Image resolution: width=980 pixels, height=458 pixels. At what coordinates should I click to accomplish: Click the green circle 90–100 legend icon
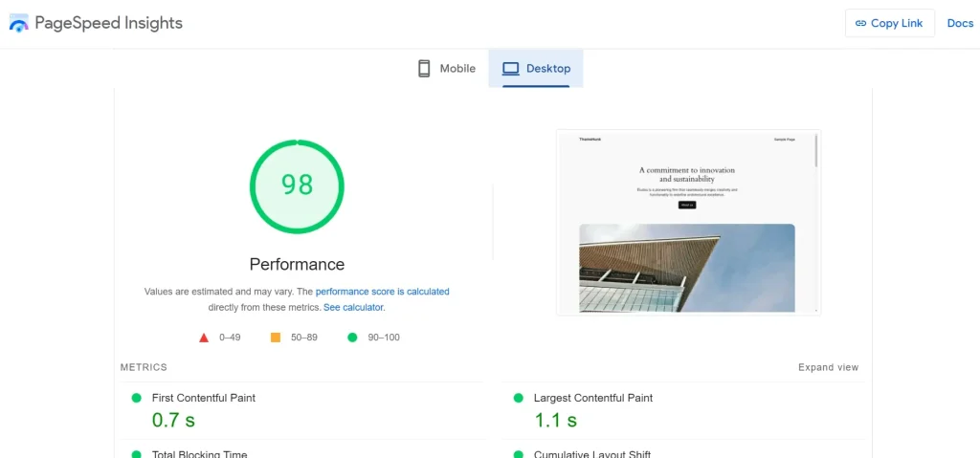pyautogui.click(x=352, y=338)
